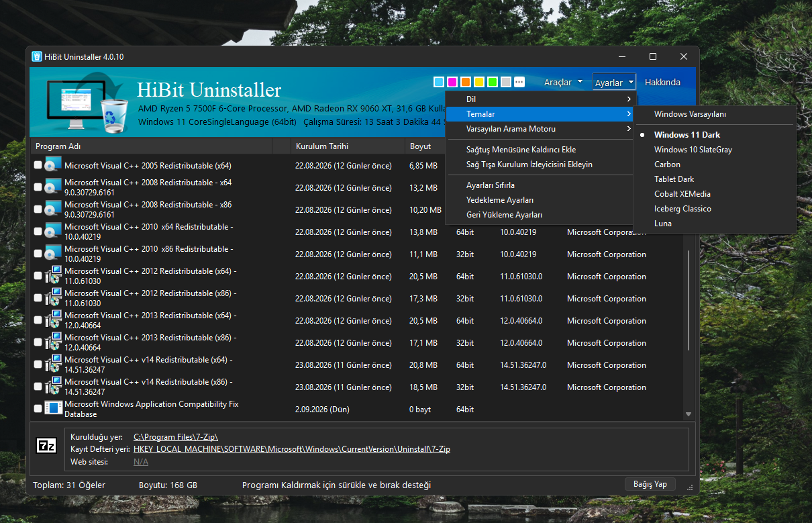Open the HKEY_LOCAL_MACHINE registry path link

click(x=292, y=449)
